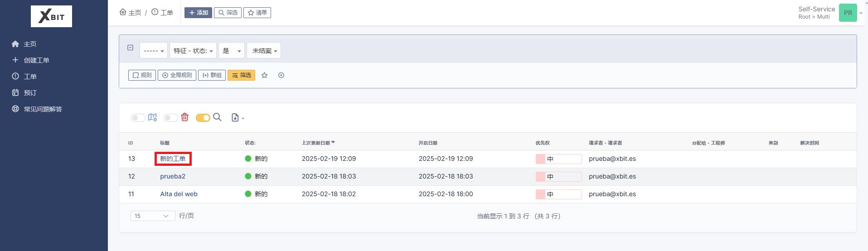Click the 工单 breadcrumb link
Viewport: 868px width, 251px height.
pos(162,12)
